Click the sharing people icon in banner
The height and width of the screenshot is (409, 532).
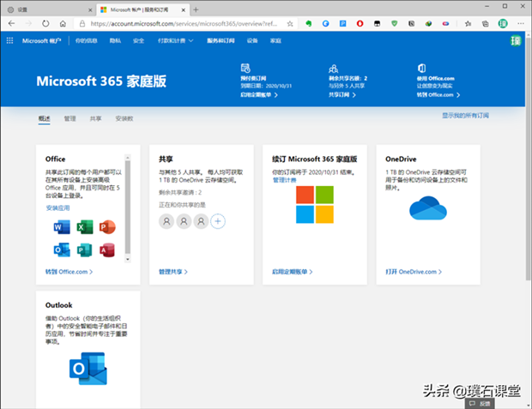point(333,69)
